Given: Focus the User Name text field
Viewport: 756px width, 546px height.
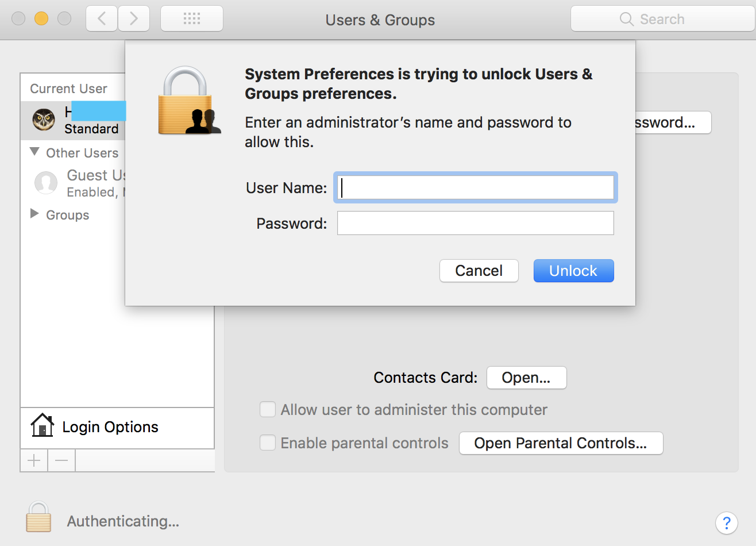Looking at the screenshot, I should tap(476, 187).
